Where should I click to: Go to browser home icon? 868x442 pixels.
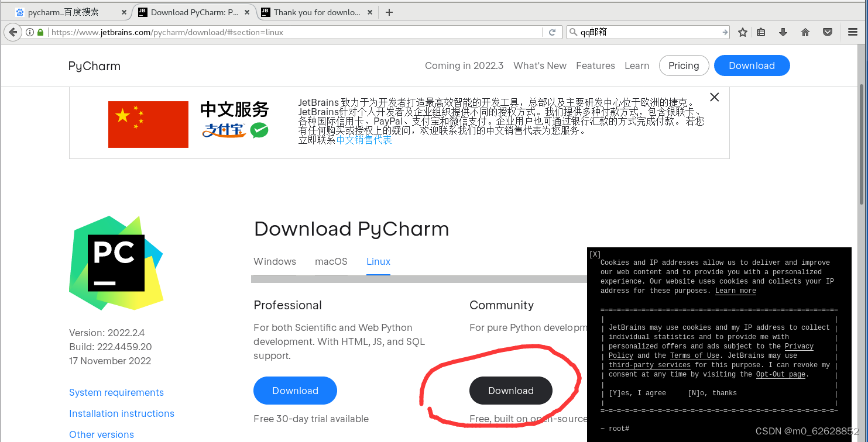(x=805, y=33)
